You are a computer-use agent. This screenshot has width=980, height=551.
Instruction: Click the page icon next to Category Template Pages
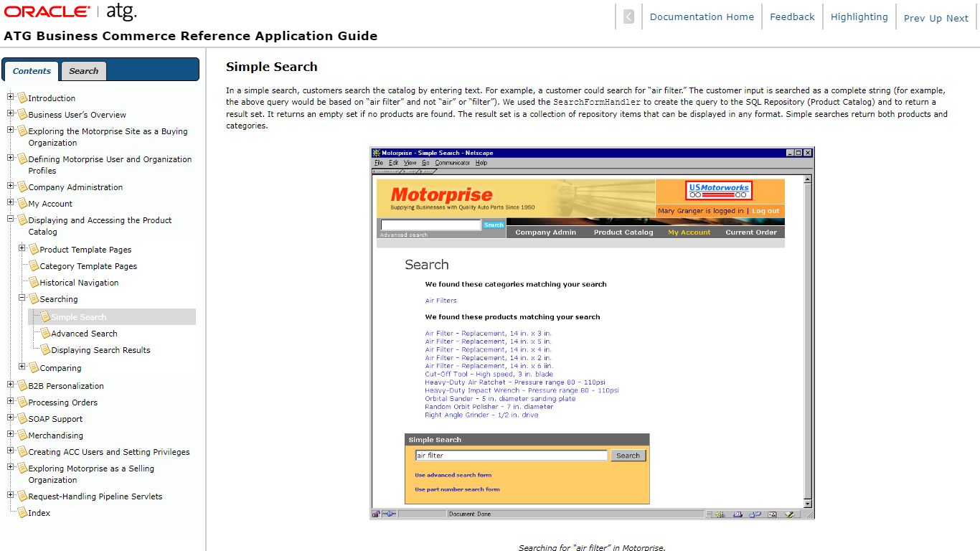click(x=34, y=265)
